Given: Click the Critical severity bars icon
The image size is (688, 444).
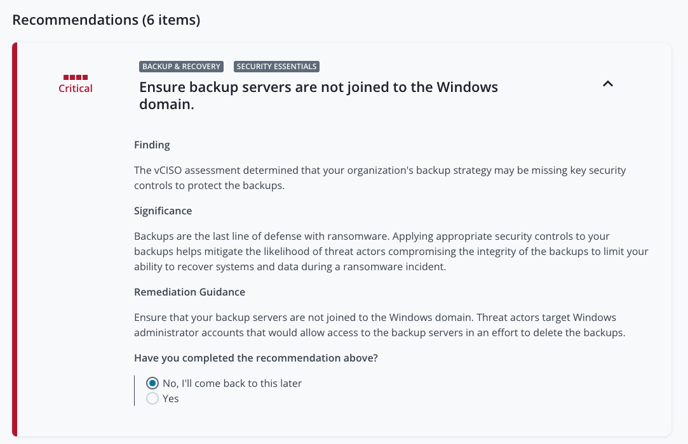Looking at the screenshot, I should pos(75,77).
